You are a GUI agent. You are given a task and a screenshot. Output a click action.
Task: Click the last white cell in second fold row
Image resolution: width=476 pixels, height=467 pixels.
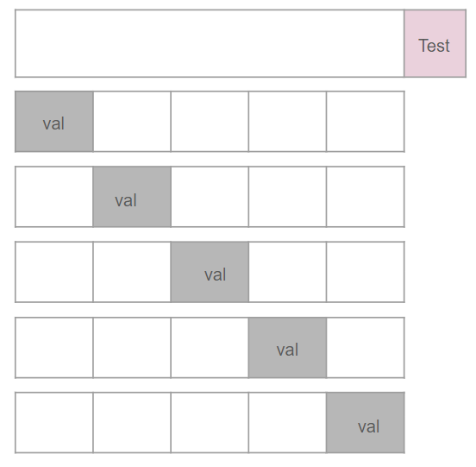pyautogui.click(x=366, y=197)
